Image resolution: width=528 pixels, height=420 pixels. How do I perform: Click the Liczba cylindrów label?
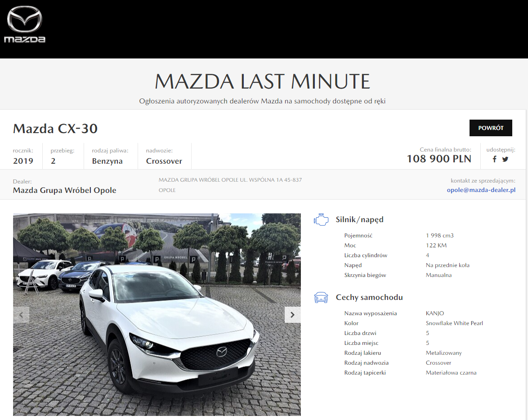coord(366,255)
